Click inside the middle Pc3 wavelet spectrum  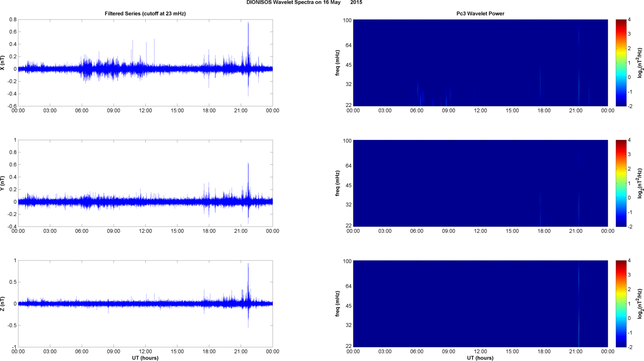coord(480,183)
